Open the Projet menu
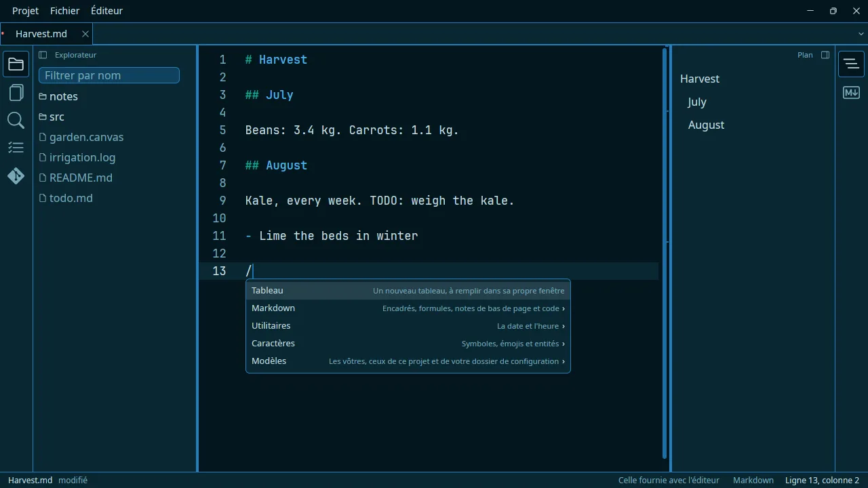The image size is (868, 488). (x=26, y=11)
